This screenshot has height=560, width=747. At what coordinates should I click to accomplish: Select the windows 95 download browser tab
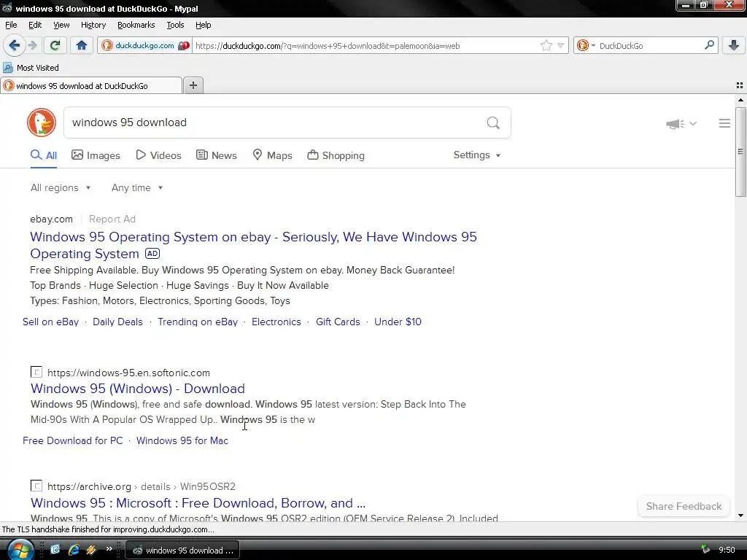point(90,86)
